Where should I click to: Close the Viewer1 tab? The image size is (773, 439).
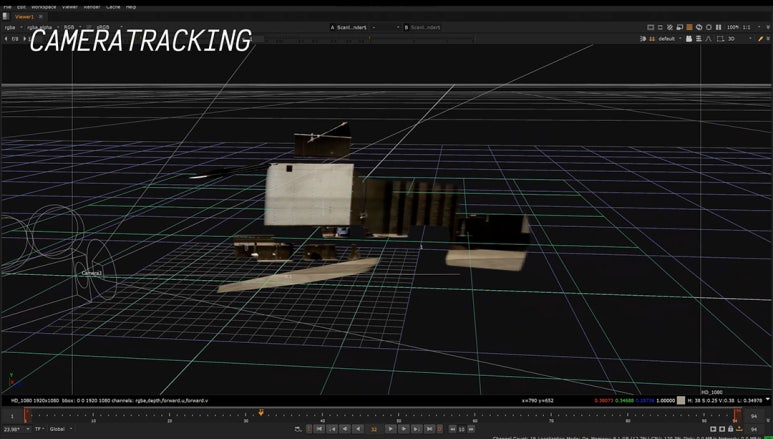click(41, 17)
